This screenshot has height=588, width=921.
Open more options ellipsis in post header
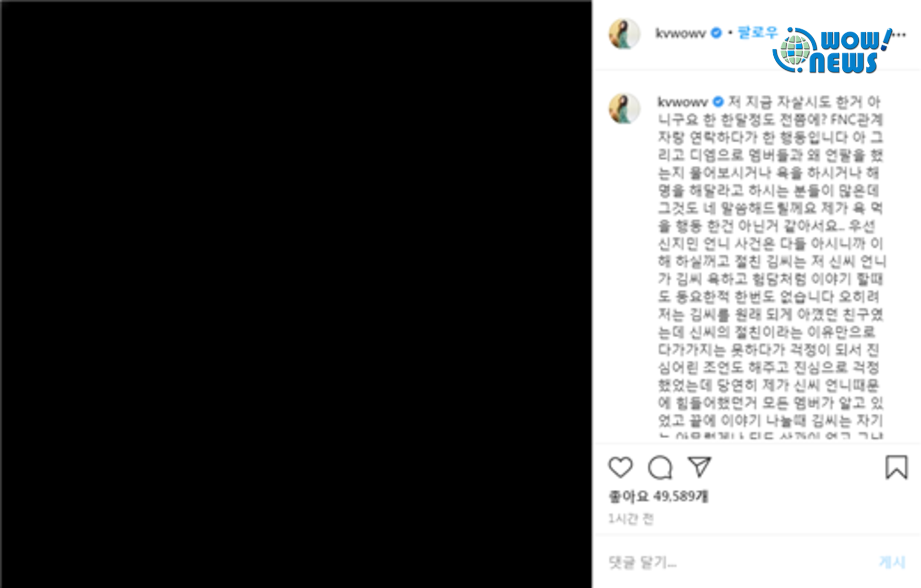point(900,35)
